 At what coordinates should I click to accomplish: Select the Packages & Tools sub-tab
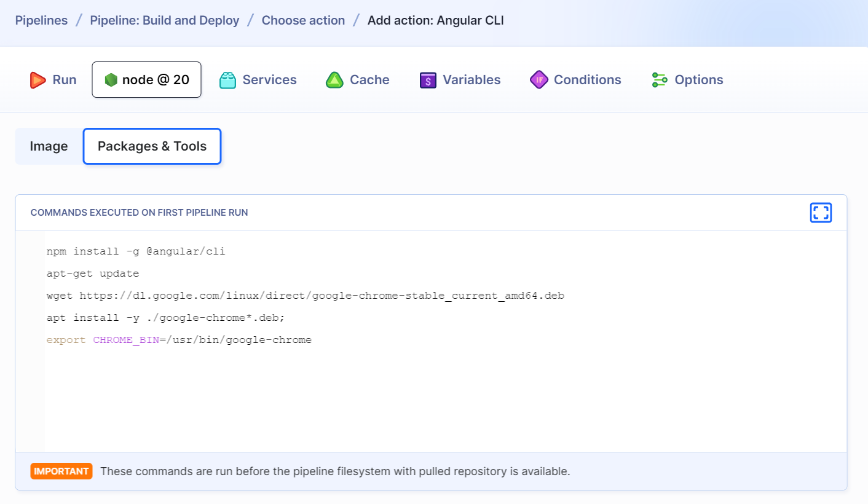tap(152, 146)
